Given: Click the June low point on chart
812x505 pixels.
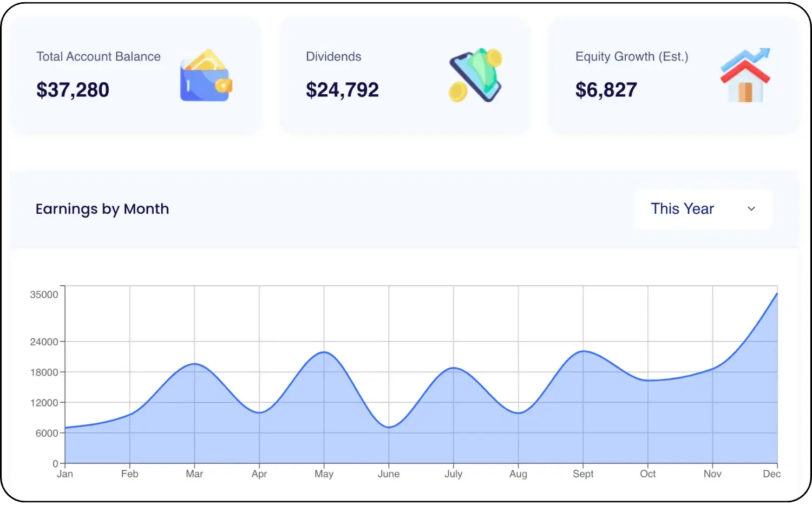Looking at the screenshot, I should click(x=389, y=428).
